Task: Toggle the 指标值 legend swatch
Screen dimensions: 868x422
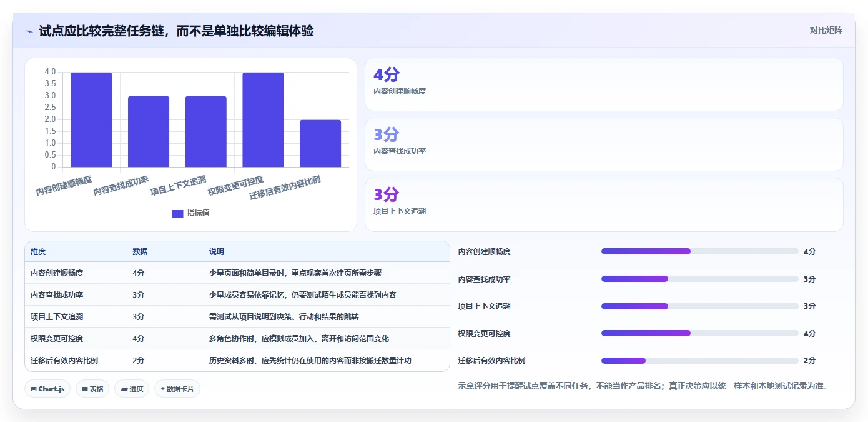Action: 177,213
